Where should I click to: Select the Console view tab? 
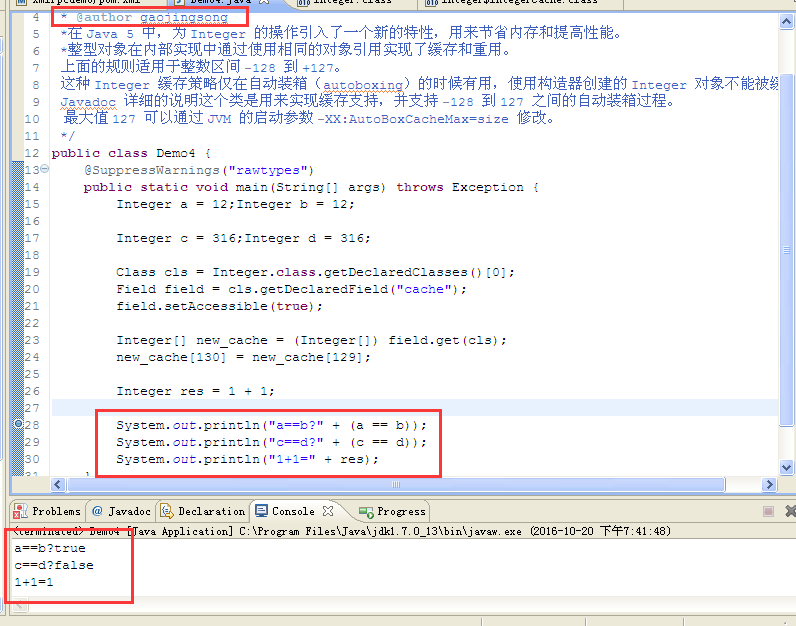pos(293,511)
